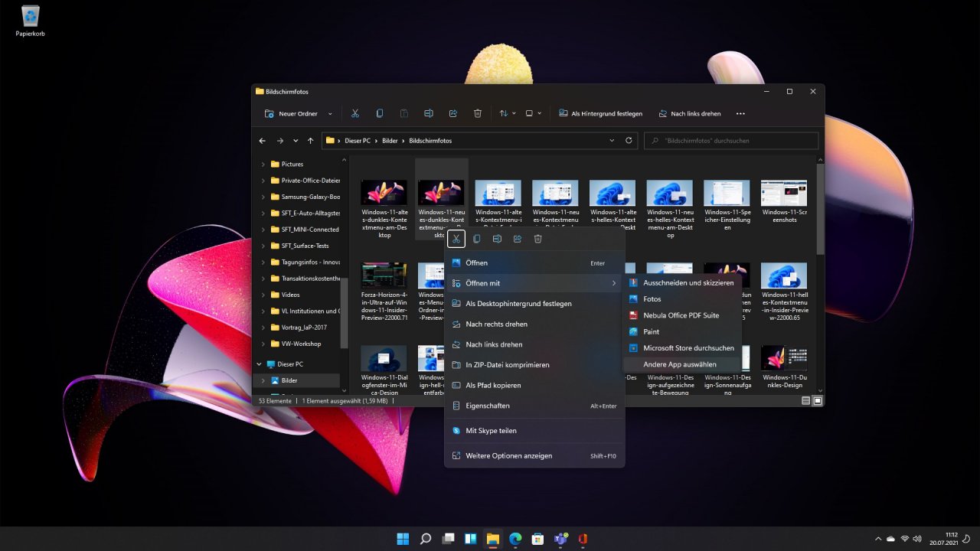Image resolution: width=980 pixels, height=551 pixels.
Task: Click the Delete icon in context menu
Action: pyautogui.click(x=538, y=239)
